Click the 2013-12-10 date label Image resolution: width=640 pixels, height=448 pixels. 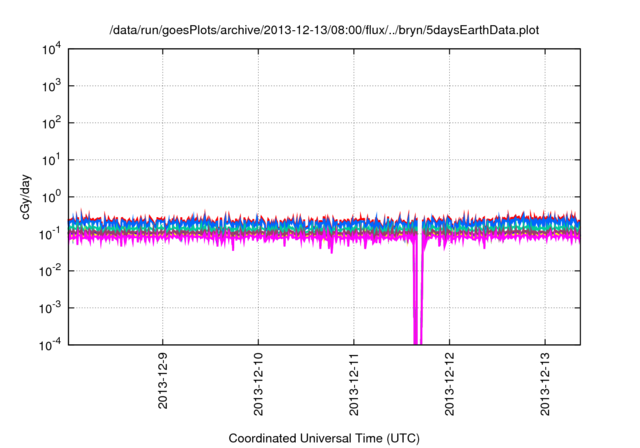(258, 384)
